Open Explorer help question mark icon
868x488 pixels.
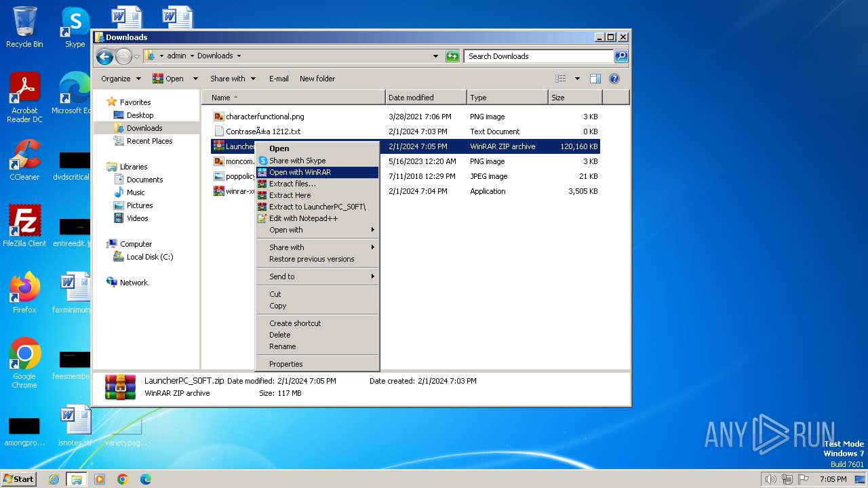pyautogui.click(x=614, y=79)
